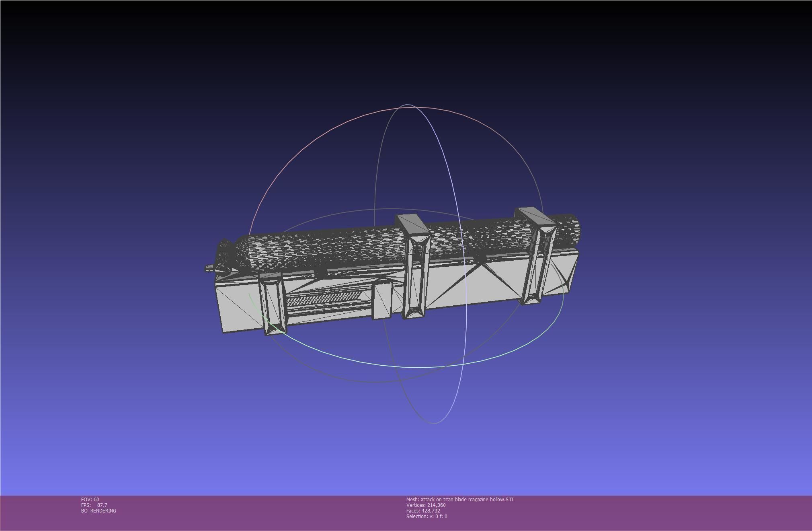
Task: Click the Selection: v: 0 f: 0 text
Action: pos(427,516)
